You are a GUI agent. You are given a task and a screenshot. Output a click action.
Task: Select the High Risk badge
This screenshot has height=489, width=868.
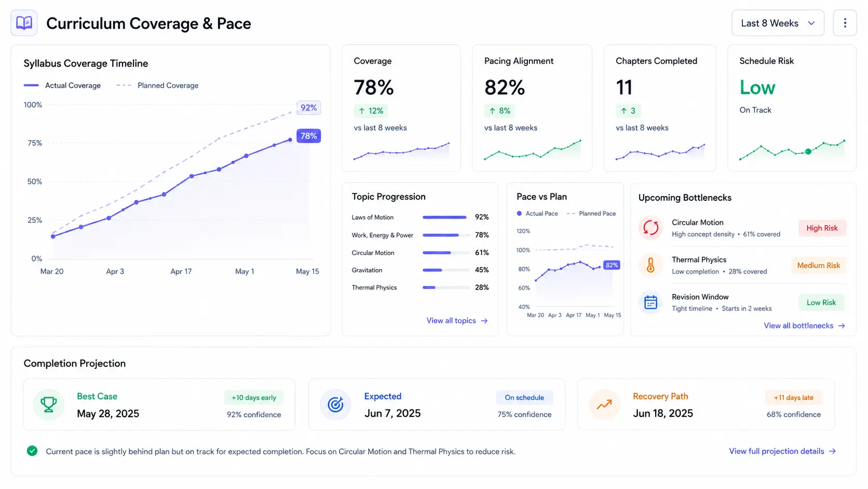tap(822, 228)
